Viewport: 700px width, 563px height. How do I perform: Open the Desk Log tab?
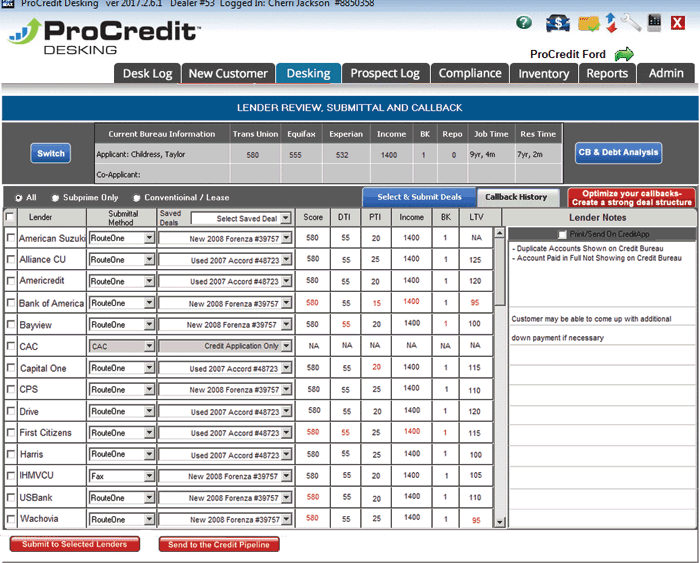[x=147, y=73]
